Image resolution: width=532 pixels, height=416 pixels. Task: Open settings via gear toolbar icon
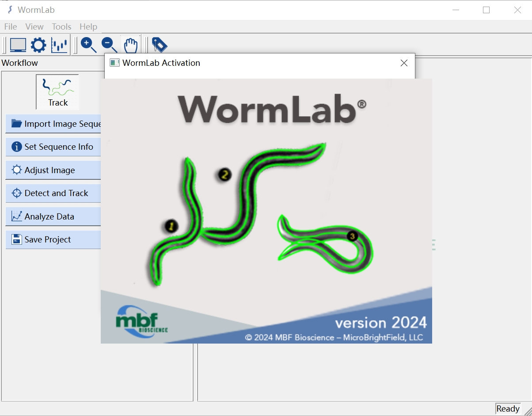tap(38, 45)
